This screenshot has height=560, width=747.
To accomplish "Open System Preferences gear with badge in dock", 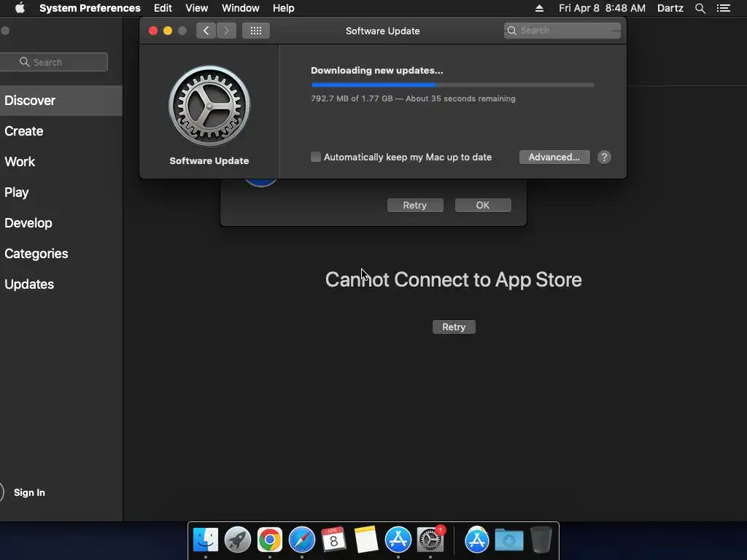I will pyautogui.click(x=430, y=540).
